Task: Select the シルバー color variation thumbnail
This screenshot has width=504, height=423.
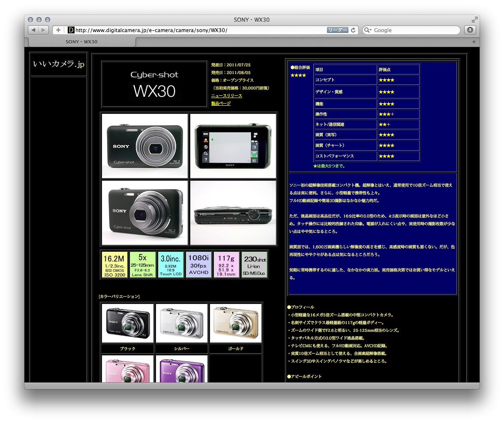Action: click(182, 323)
